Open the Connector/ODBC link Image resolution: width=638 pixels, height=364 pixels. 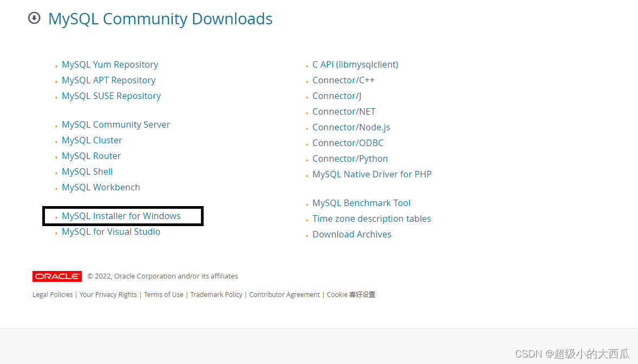(x=348, y=143)
